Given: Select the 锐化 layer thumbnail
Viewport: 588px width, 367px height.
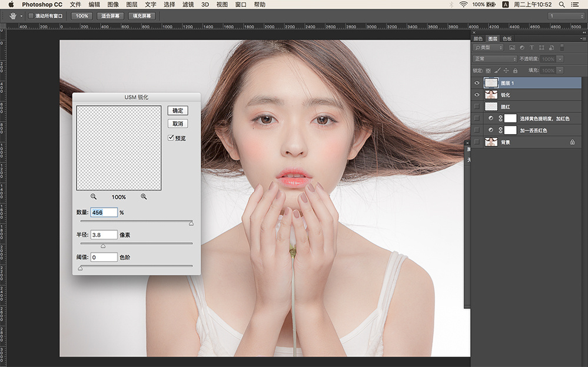Looking at the screenshot, I should pyautogui.click(x=491, y=95).
